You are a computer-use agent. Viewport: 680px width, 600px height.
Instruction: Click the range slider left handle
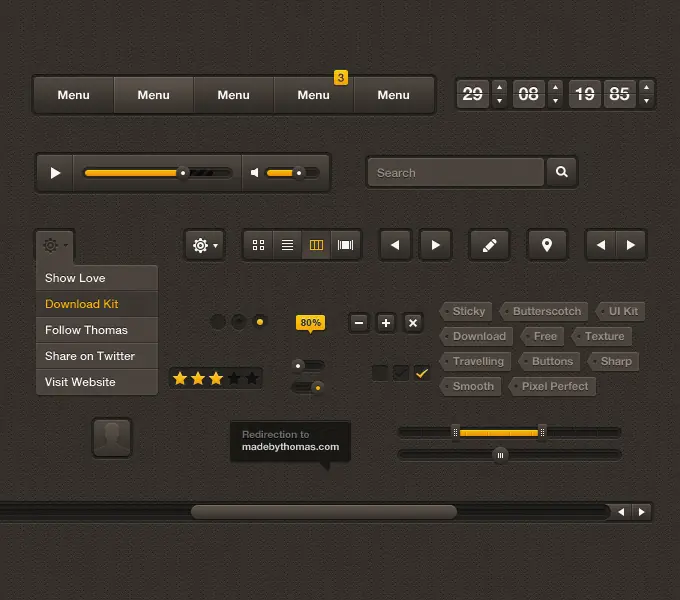click(455, 432)
